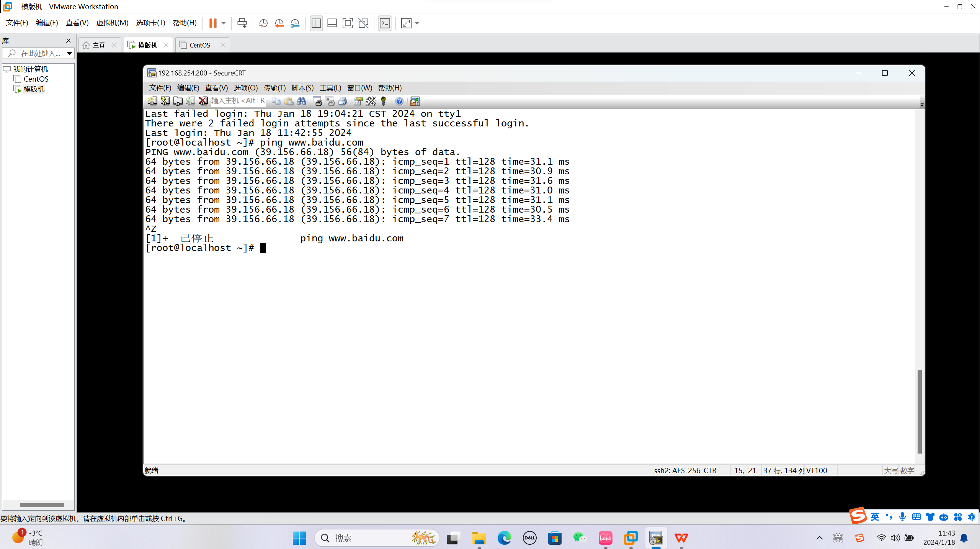
Task: Toggle Sogou English/Chinese input mode
Action: point(875,517)
